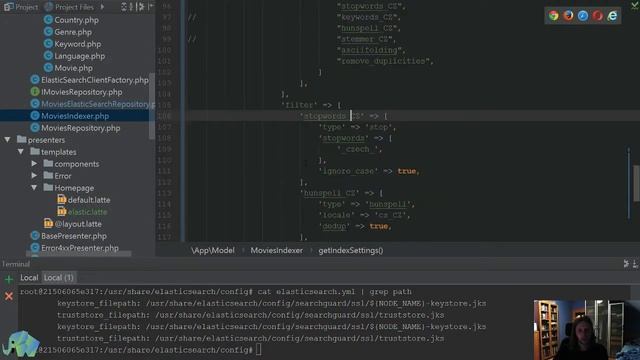Open Error4xxPresenter.php file

(x=80, y=248)
